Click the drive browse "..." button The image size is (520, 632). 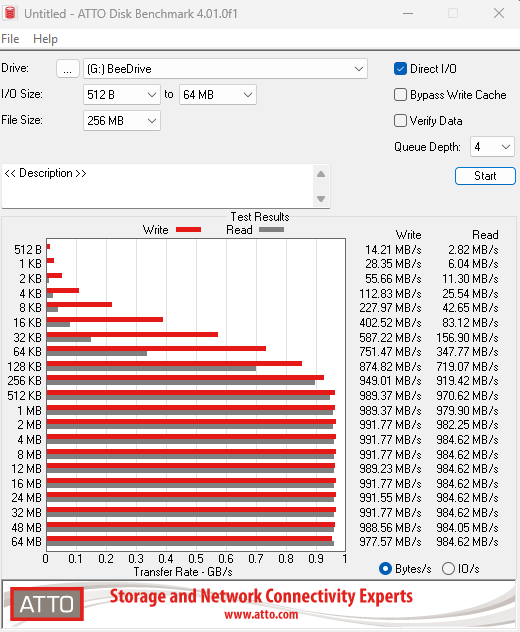[x=67, y=69]
